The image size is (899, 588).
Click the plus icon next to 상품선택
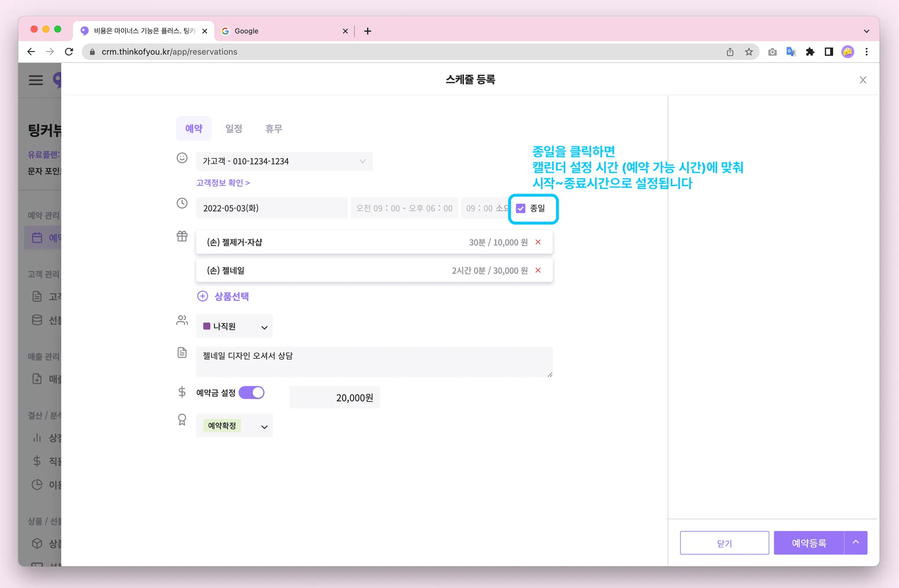(202, 296)
